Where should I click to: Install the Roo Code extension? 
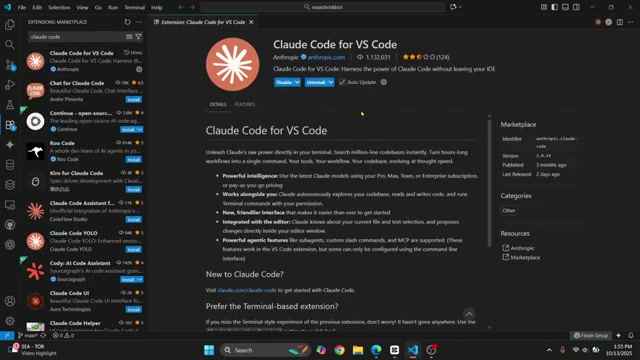[133, 160]
